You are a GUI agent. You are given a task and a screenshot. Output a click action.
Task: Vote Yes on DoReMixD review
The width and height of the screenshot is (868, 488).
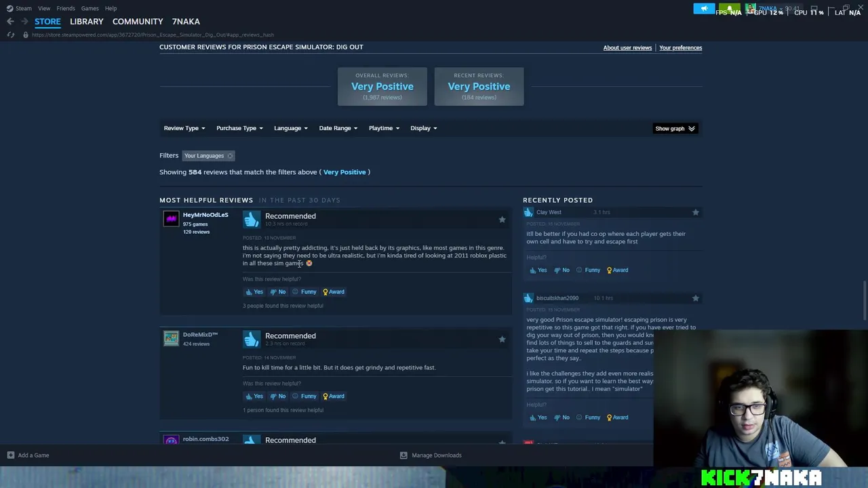[254, 396]
